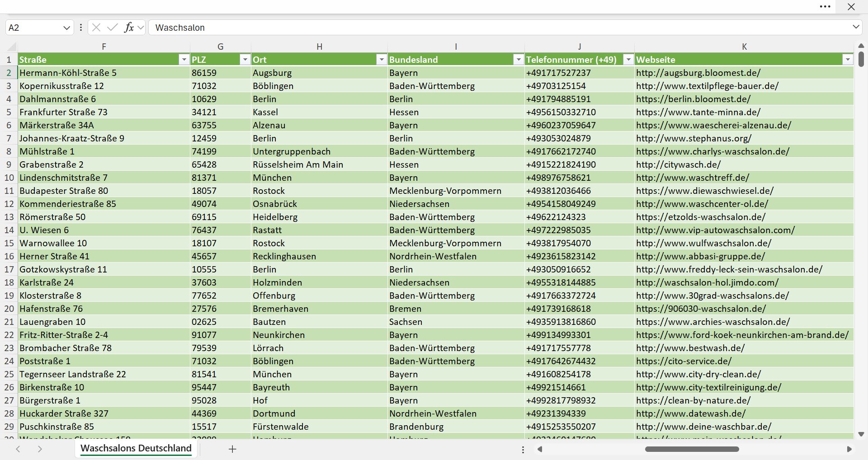
Task: Open the link http://citywasch.de/
Action: [x=678, y=164]
